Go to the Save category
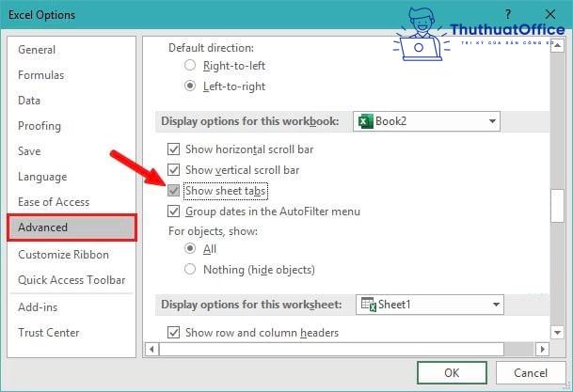Viewport: 573px width, 392px height. pos(29,151)
